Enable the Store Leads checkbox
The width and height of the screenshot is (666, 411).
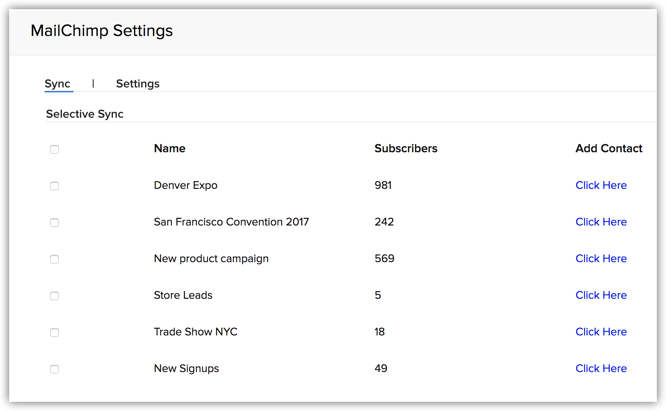(54, 296)
